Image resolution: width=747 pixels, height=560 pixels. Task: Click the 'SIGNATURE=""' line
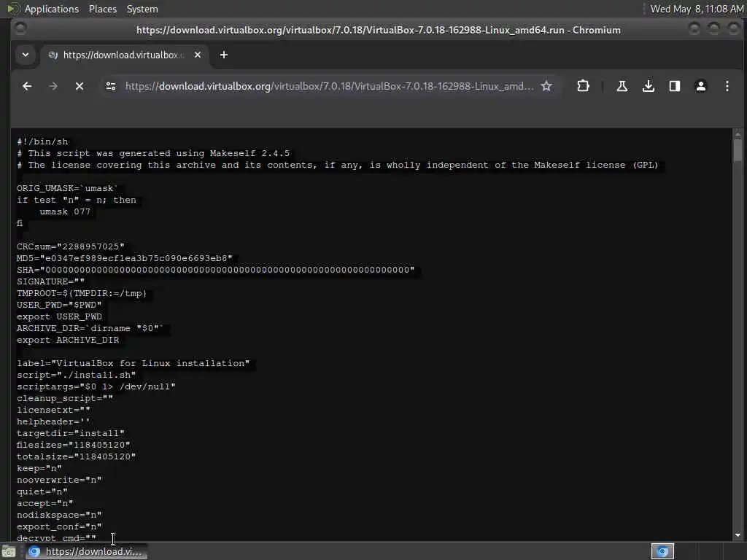click(50, 281)
